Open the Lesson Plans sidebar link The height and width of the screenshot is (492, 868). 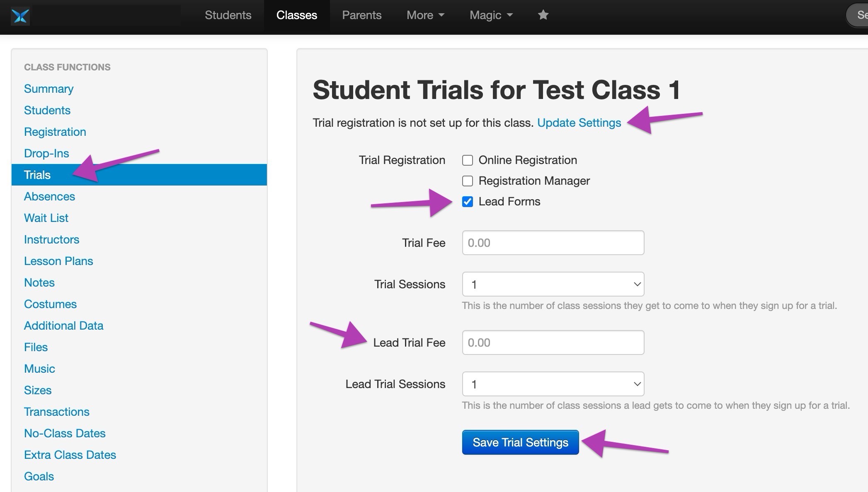58,261
